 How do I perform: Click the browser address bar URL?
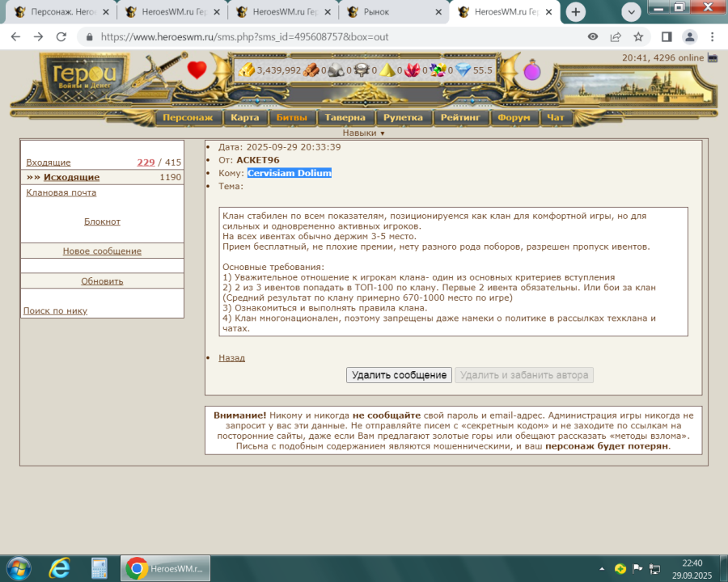244,37
